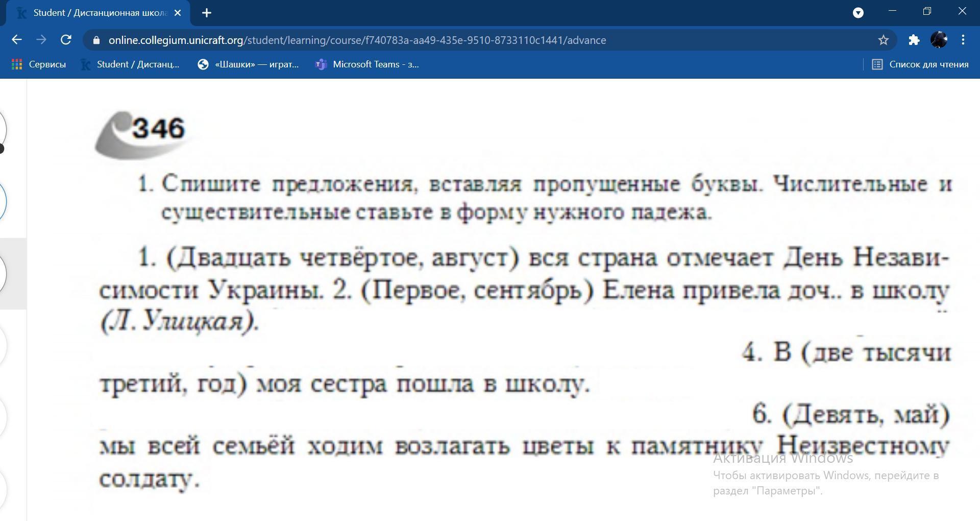Viewport: 980px width, 521px height.
Task: Click the words "(Девять, май)"
Action: click(866, 414)
